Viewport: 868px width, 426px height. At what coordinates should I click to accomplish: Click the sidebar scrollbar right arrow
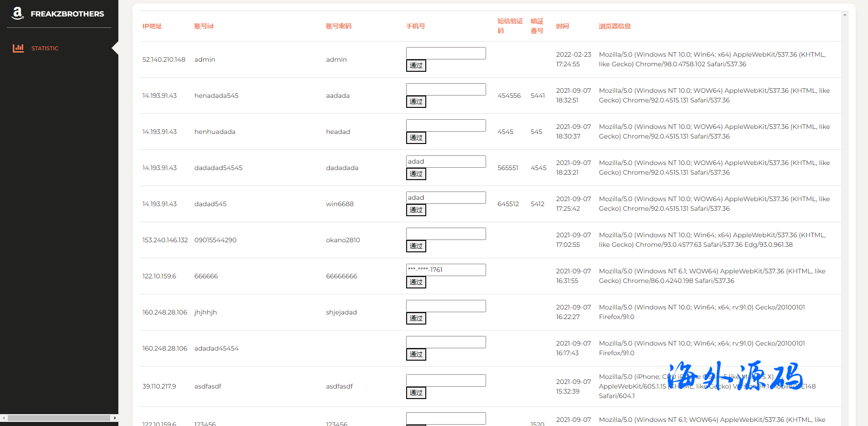tap(115, 418)
